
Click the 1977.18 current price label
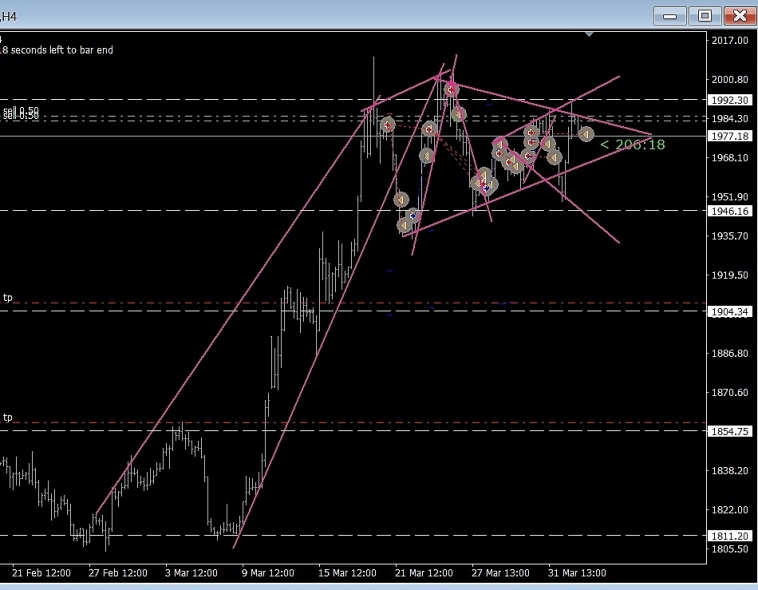click(730, 136)
